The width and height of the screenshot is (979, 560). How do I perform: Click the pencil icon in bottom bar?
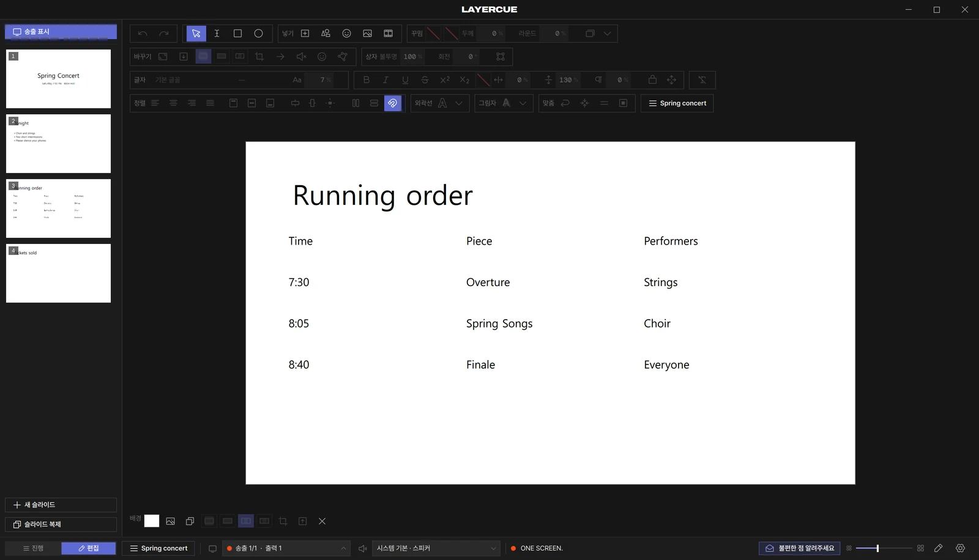938,548
